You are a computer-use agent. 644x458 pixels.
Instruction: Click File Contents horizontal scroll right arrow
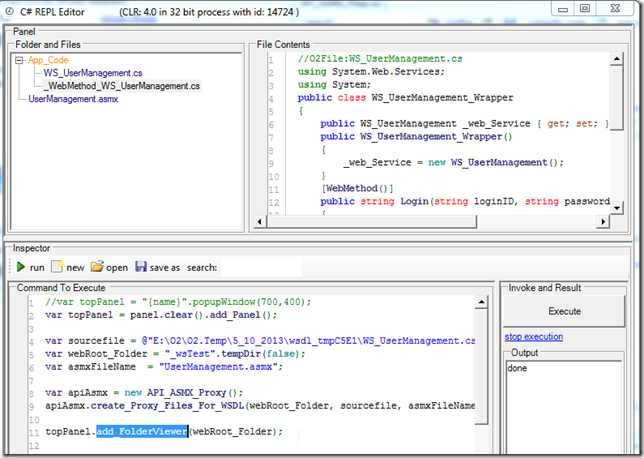[x=603, y=222]
